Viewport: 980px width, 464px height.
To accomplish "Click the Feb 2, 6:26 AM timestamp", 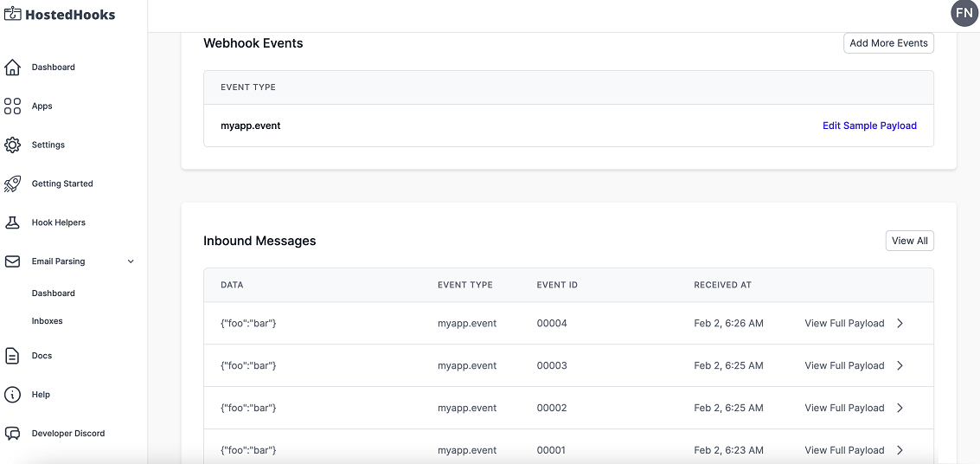I will tap(729, 323).
